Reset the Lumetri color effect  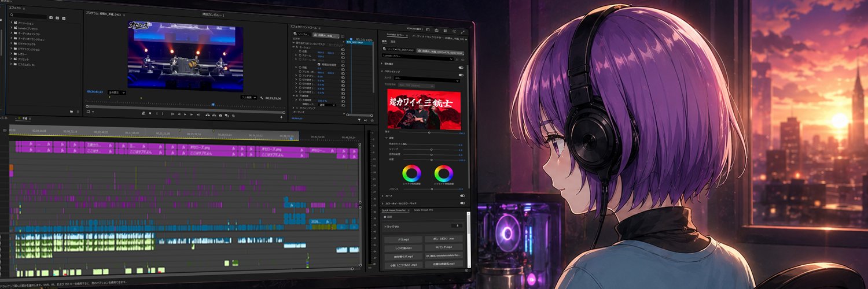click(463, 60)
